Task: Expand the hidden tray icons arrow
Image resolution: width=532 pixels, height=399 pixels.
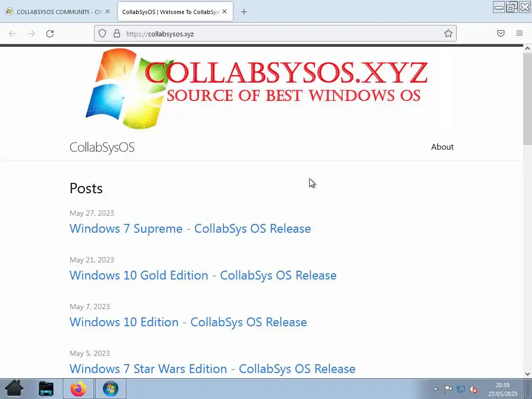Action: [x=436, y=389]
